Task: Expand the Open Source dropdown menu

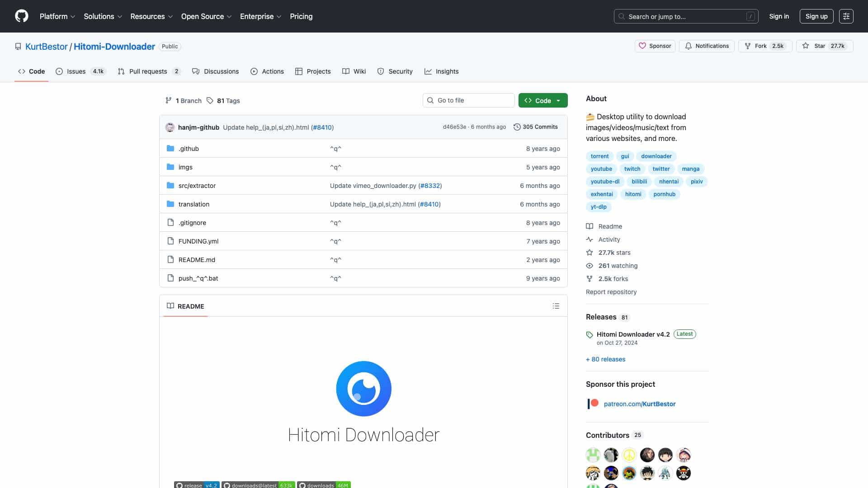Action: 206,16
